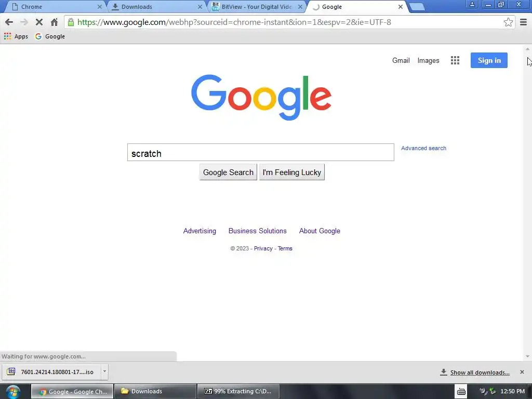The image size is (532, 399).
Task: Open the Privacy link
Action: [263, 249]
